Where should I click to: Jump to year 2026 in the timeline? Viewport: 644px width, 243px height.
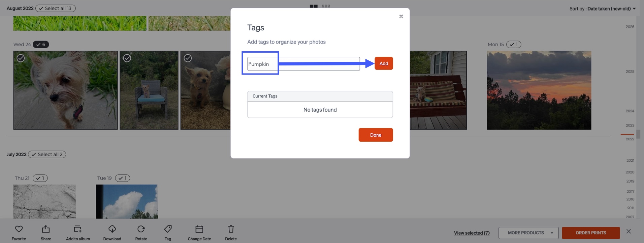click(x=630, y=27)
